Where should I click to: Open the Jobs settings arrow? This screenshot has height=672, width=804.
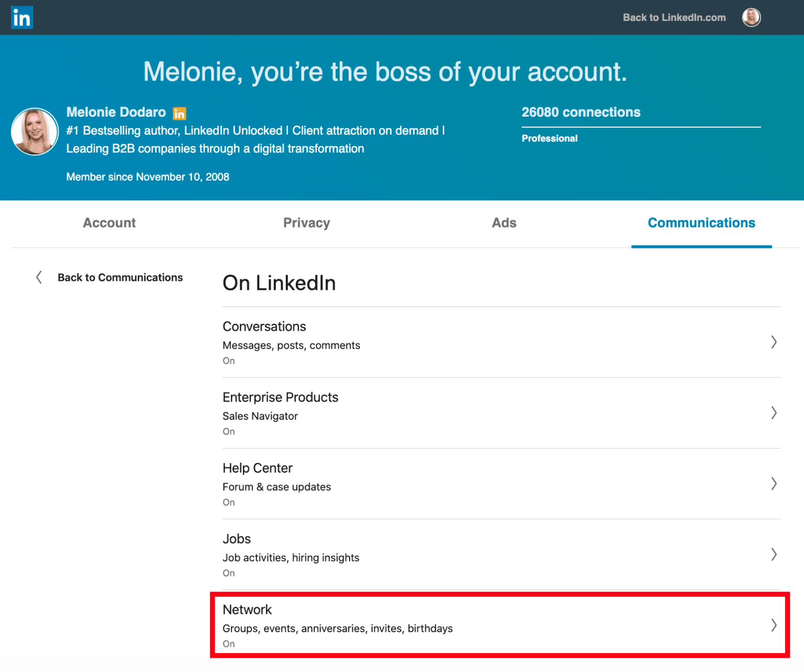tap(774, 555)
